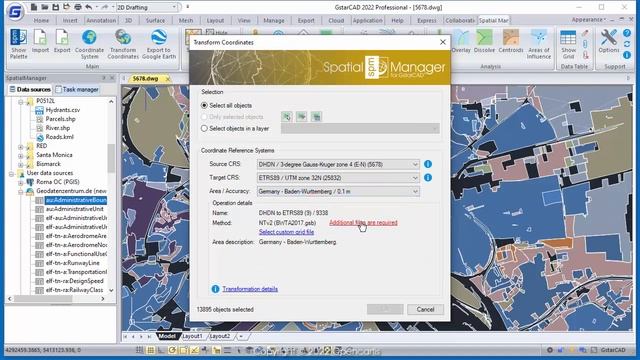Viewport: 640px width, 360px height.
Task: Click the blue info icon in Support group
Action: tap(627, 55)
